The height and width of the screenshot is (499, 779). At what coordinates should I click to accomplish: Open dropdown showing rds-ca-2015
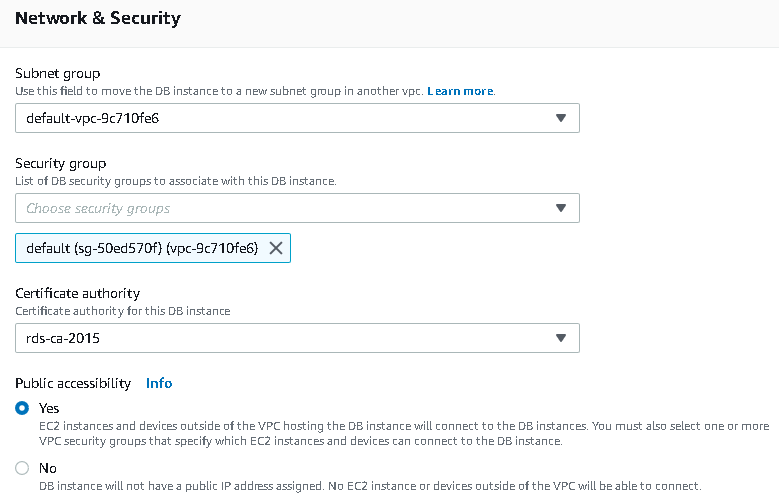click(280, 338)
